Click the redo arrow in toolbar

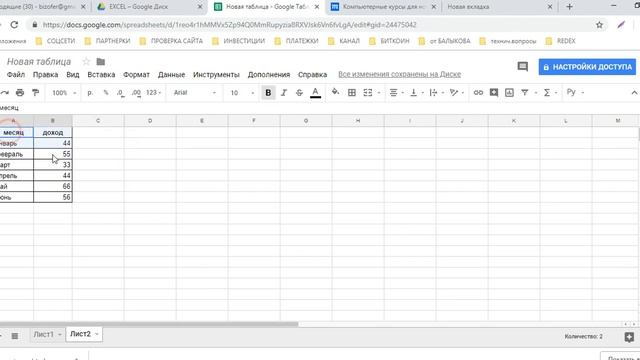(x=4, y=93)
